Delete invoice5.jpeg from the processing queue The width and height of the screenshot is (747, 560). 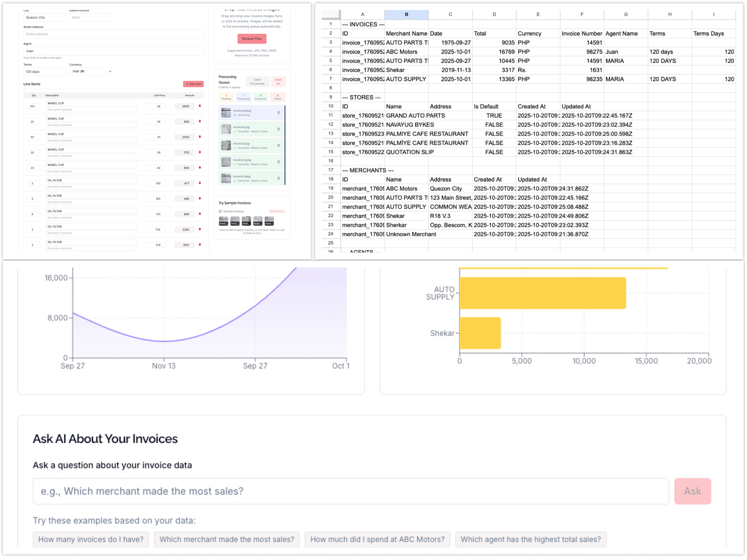(x=279, y=113)
